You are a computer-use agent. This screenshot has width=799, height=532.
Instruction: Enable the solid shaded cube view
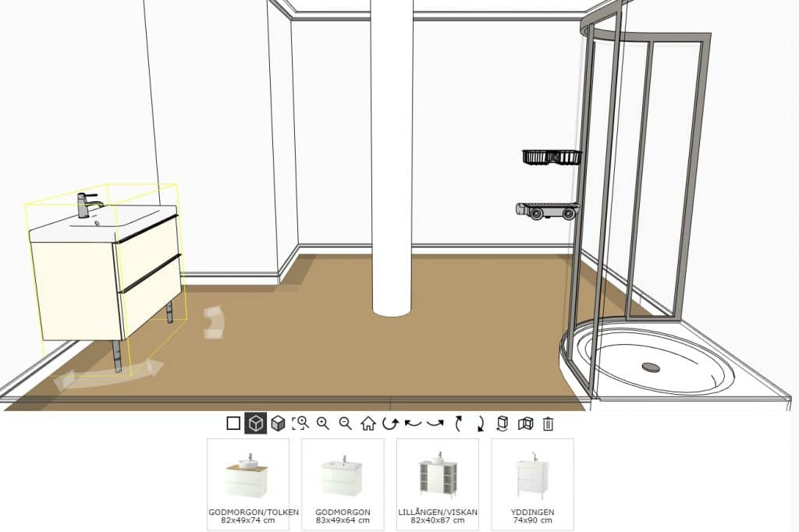coord(278,424)
